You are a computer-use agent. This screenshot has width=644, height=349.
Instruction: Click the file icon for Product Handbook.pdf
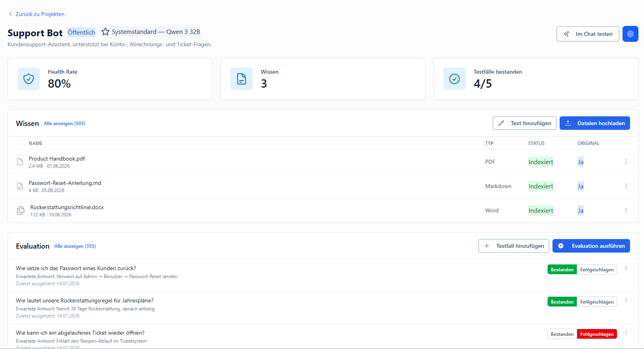20,162
